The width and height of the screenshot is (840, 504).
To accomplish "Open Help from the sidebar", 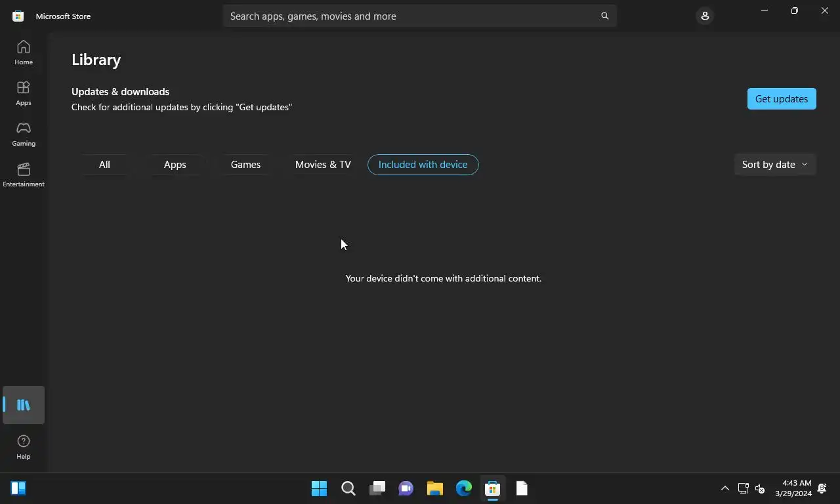I will (x=24, y=447).
